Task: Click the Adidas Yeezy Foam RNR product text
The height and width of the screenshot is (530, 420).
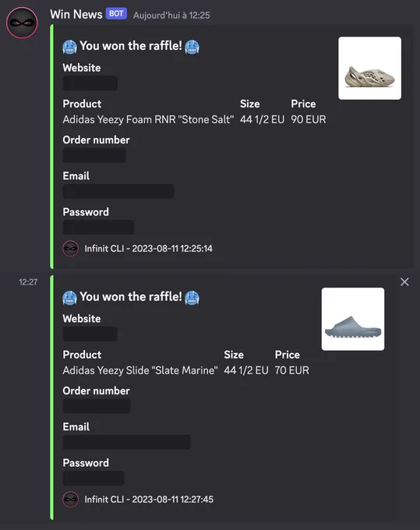Action: [148, 119]
